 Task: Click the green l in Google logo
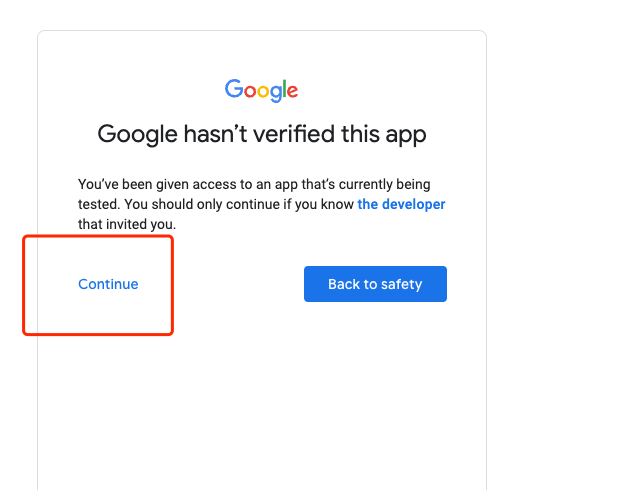click(x=286, y=89)
